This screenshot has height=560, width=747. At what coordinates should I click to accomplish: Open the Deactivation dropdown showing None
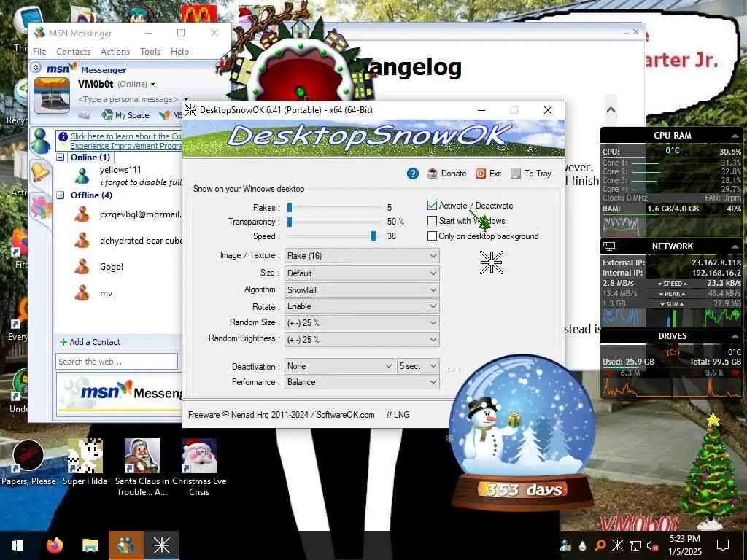[339, 366]
